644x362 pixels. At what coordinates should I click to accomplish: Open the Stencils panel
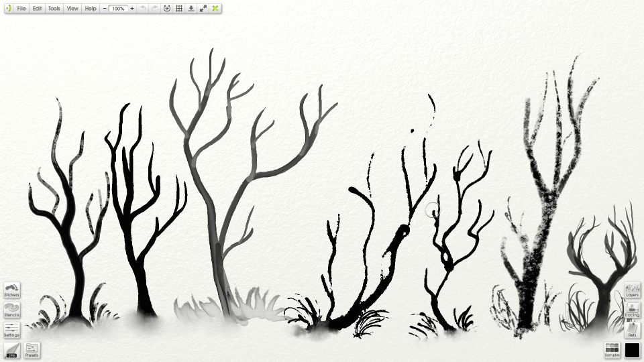click(11, 310)
